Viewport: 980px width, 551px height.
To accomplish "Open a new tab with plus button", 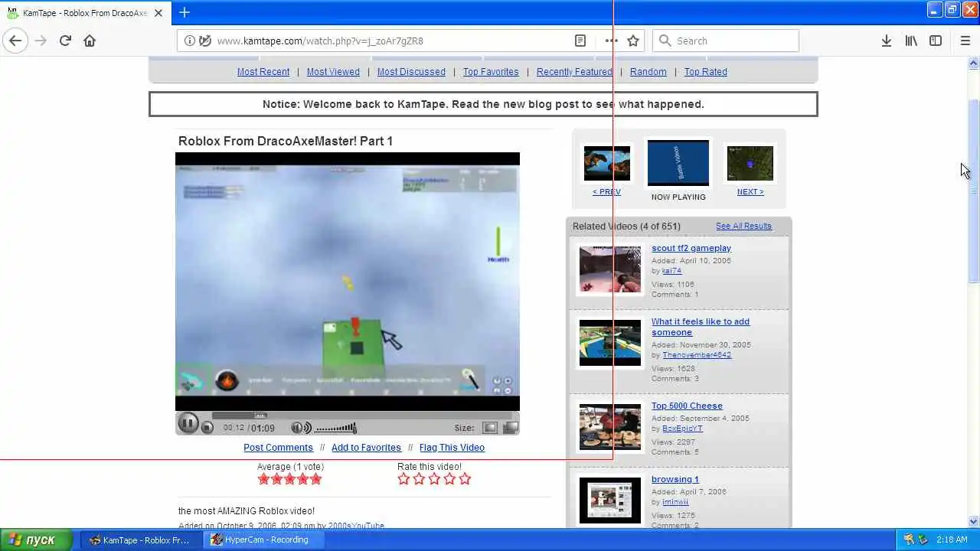I will (x=185, y=12).
